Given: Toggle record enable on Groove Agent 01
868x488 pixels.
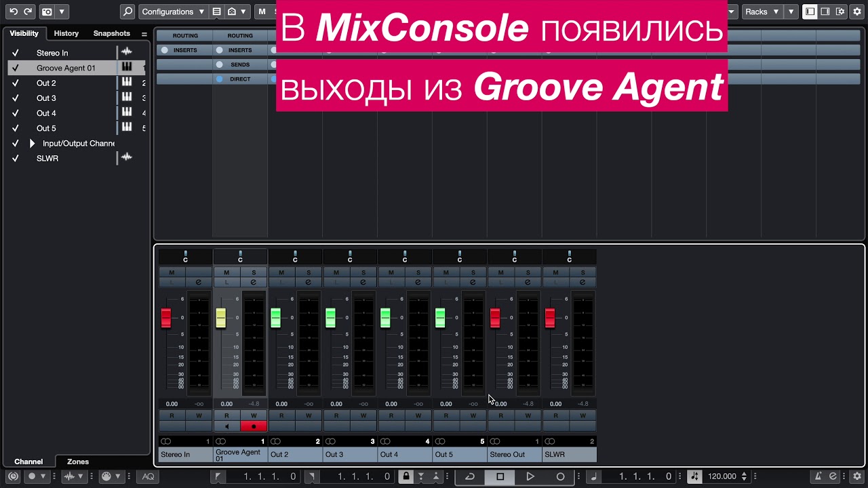Looking at the screenshot, I should [x=254, y=426].
